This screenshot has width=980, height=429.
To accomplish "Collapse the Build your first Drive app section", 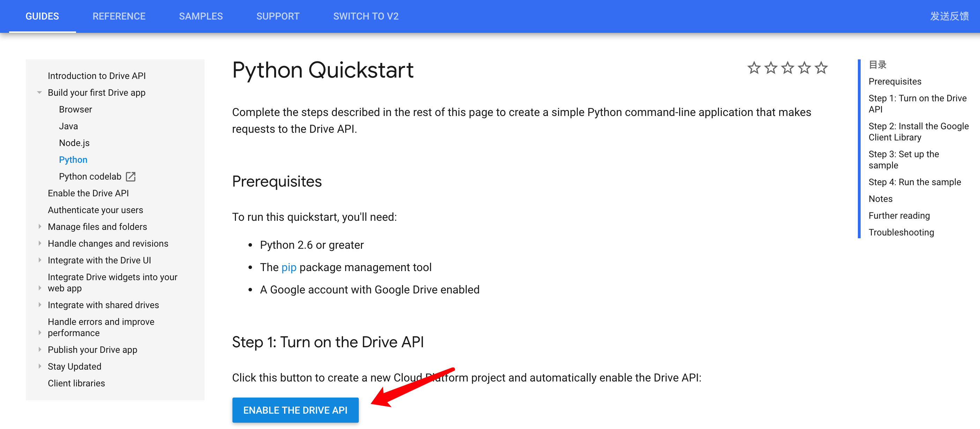I will pyautogui.click(x=39, y=93).
